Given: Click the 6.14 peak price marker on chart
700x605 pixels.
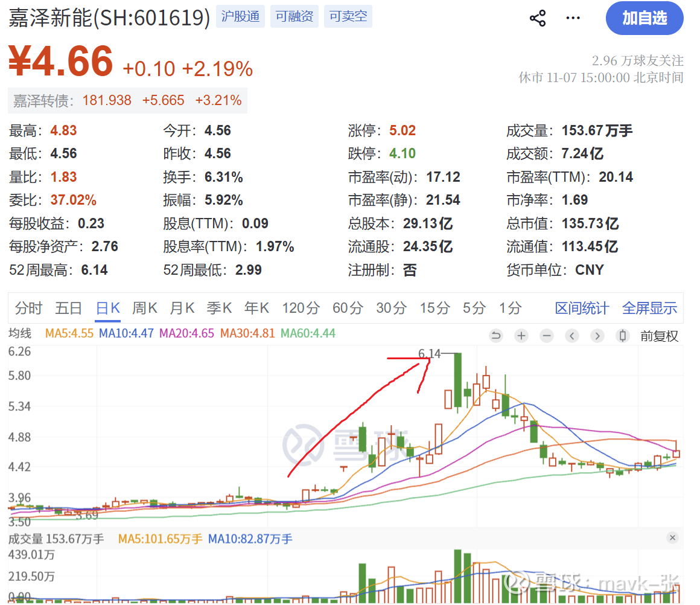Looking at the screenshot, I should click(x=429, y=354).
